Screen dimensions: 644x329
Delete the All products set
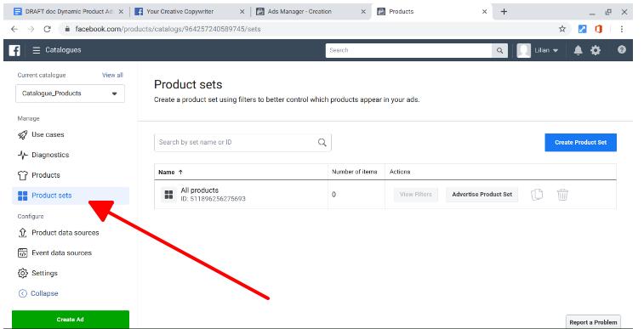562,194
